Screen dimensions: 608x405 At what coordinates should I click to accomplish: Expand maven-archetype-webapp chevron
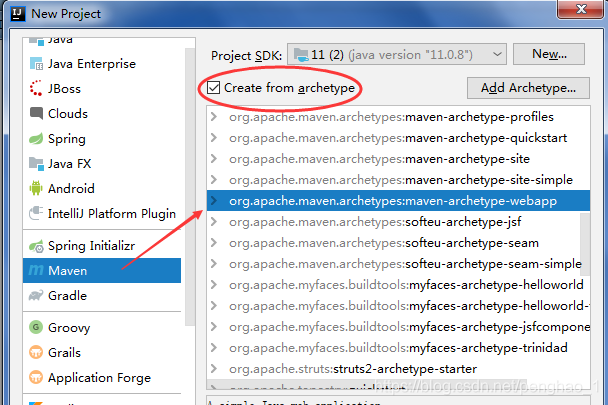[x=213, y=201]
